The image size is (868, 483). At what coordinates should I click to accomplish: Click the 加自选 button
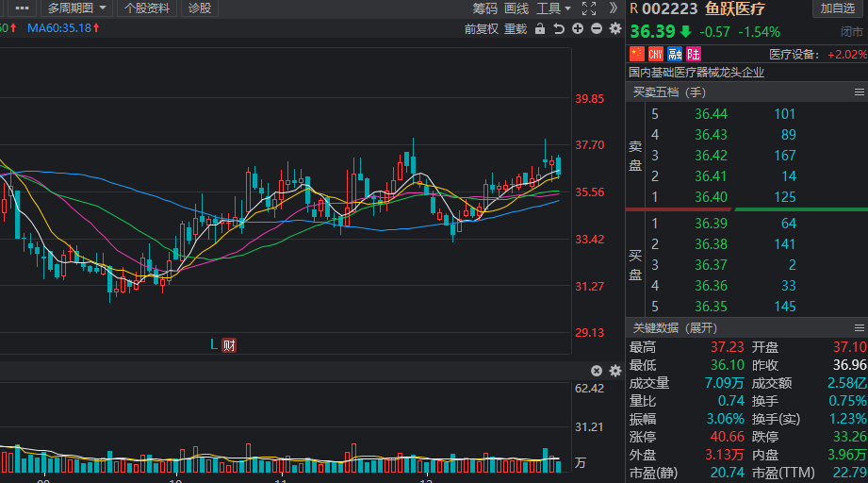point(837,8)
